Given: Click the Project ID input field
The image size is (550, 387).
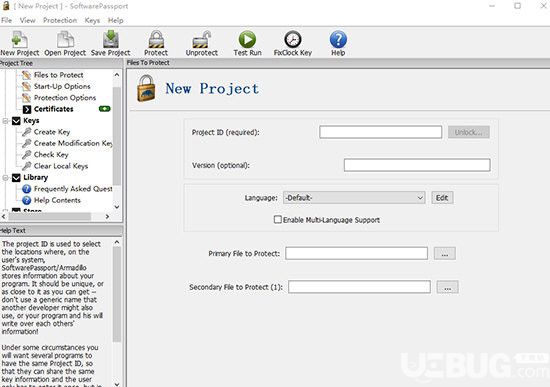Looking at the screenshot, I should pos(381,132).
